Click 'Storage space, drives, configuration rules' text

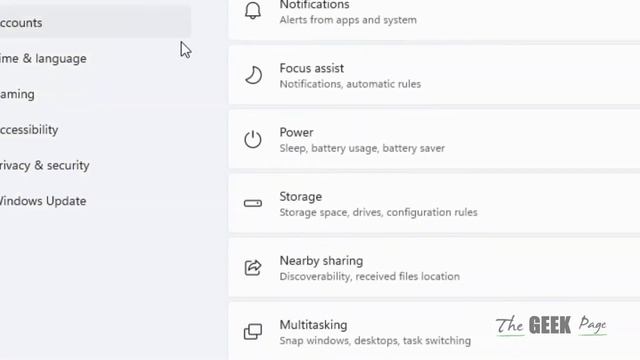[x=378, y=212]
